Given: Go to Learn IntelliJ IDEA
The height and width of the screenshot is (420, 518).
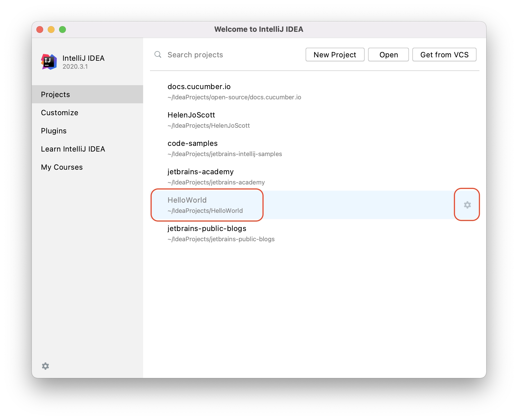Looking at the screenshot, I should click(87, 149).
